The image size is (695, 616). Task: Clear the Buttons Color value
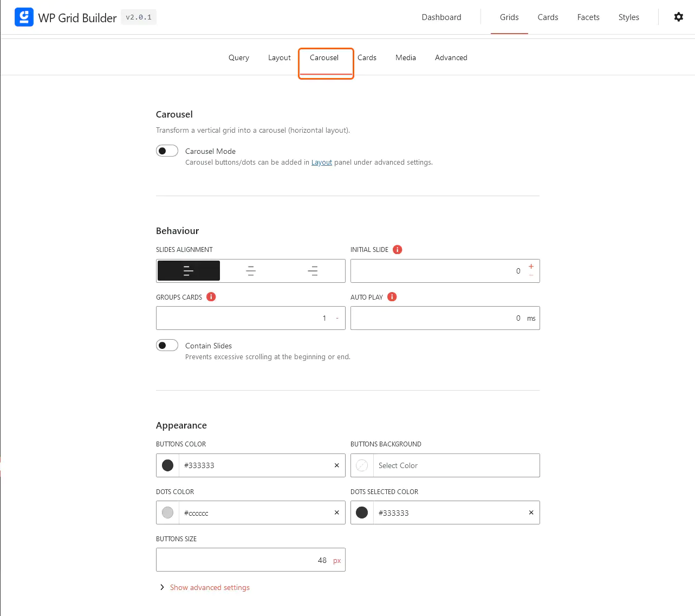coord(336,465)
